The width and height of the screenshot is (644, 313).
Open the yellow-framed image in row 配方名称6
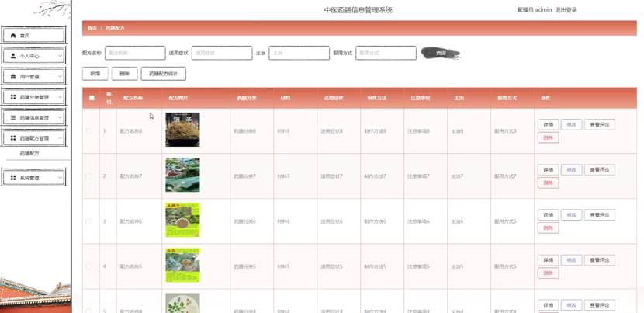[x=182, y=220]
